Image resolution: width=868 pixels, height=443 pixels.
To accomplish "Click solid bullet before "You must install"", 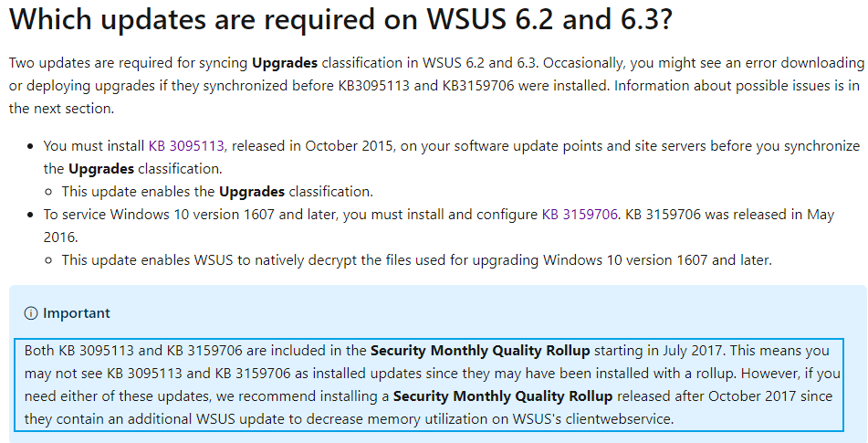I will pyautogui.click(x=31, y=147).
